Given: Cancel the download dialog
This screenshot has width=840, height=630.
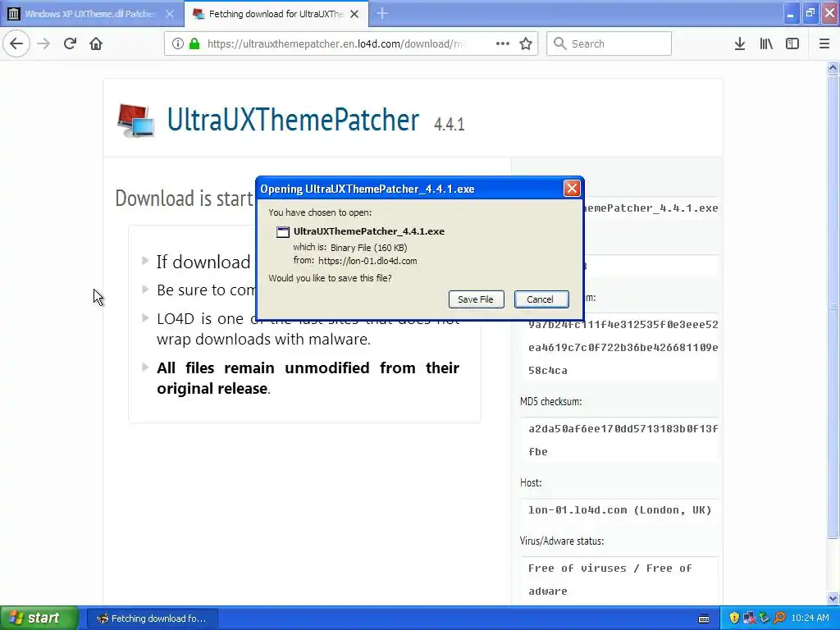Looking at the screenshot, I should [540, 299].
